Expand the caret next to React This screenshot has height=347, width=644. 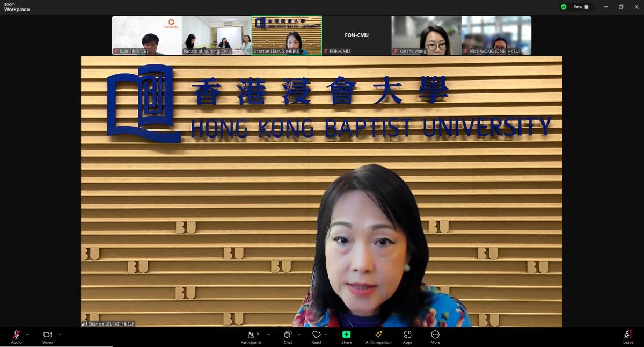(x=326, y=334)
